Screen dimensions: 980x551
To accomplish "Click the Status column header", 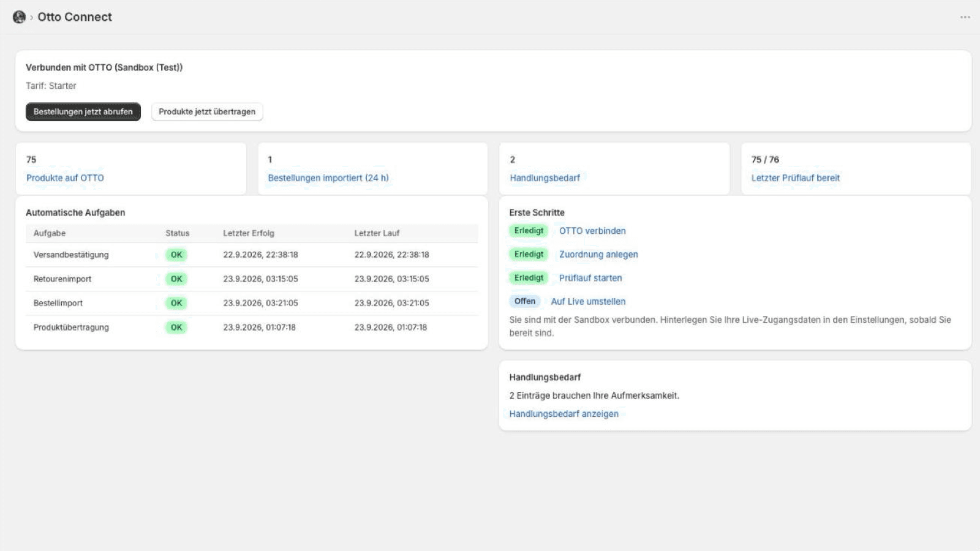I will (x=178, y=233).
